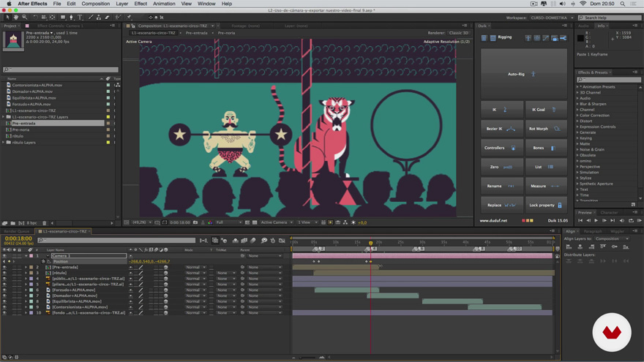The height and width of the screenshot is (362, 644).
Task: Open the 1 View layout dropdown
Action: click(307, 222)
